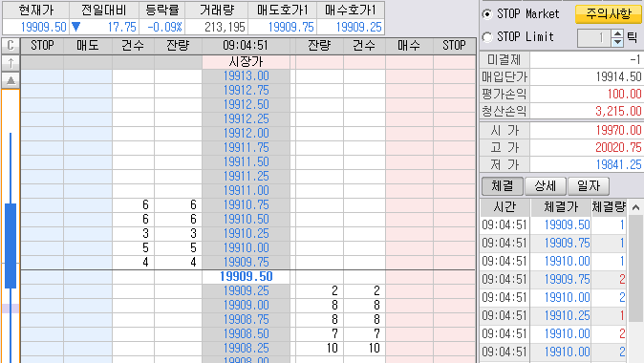The width and height of the screenshot is (644, 363).
Task: Click the 등락률 value -0.09%
Action: pos(164,28)
